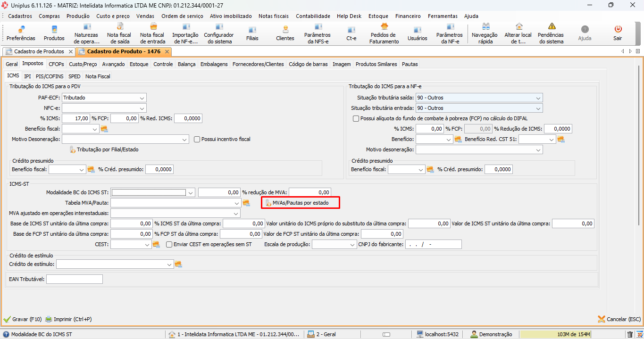Open the Filiais toolbar icon
Screen dimensions: 644x339
click(x=252, y=33)
